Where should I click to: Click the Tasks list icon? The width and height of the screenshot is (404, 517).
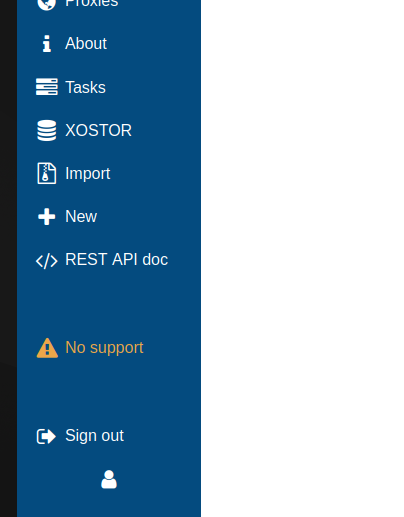tap(47, 87)
